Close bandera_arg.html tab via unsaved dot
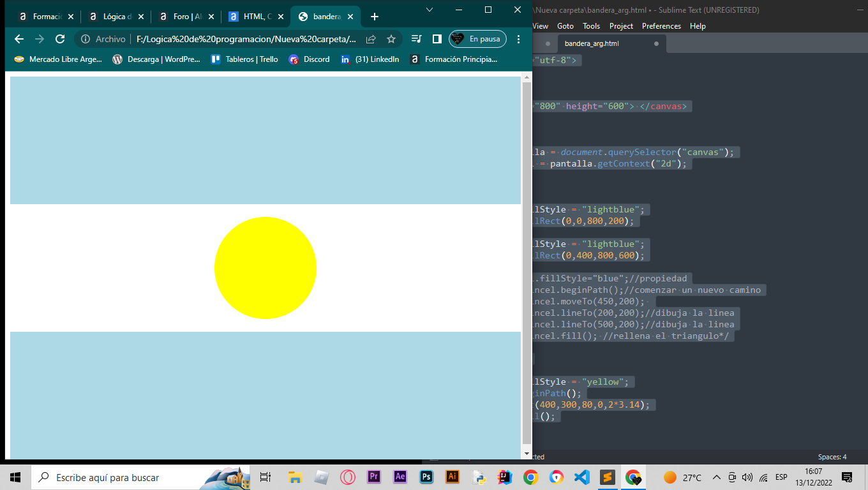868x490 pixels. click(656, 44)
